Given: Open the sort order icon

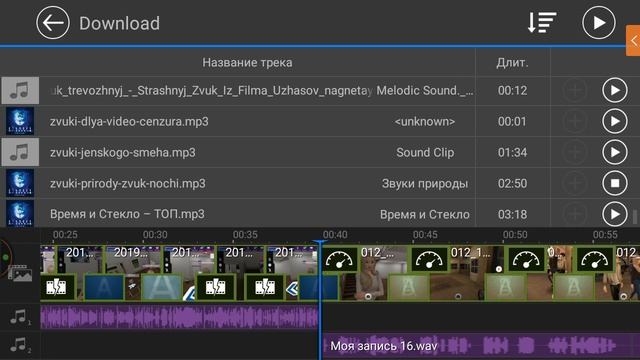Looking at the screenshot, I should [542, 22].
